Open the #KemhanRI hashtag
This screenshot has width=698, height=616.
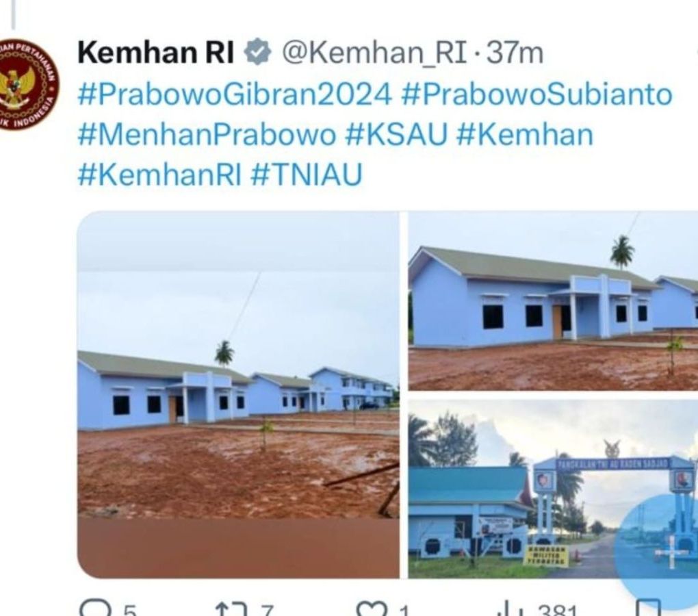(x=159, y=174)
